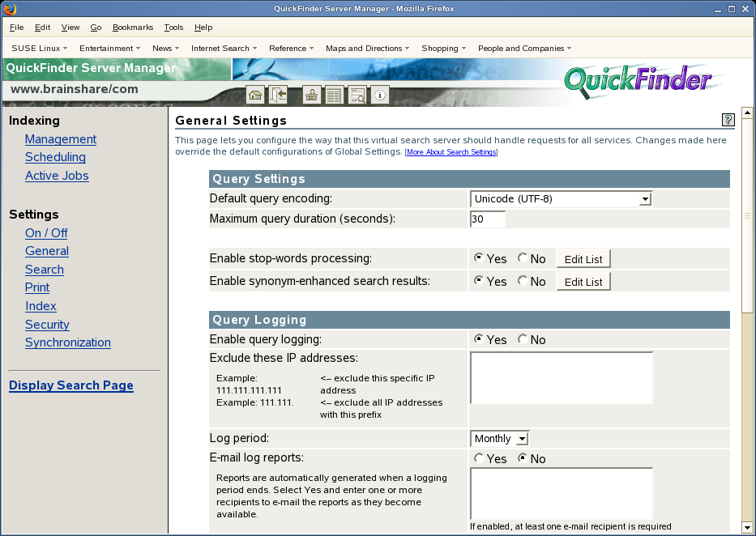Select No for Enable query logging
This screenshot has width=756, height=536.
pos(522,338)
